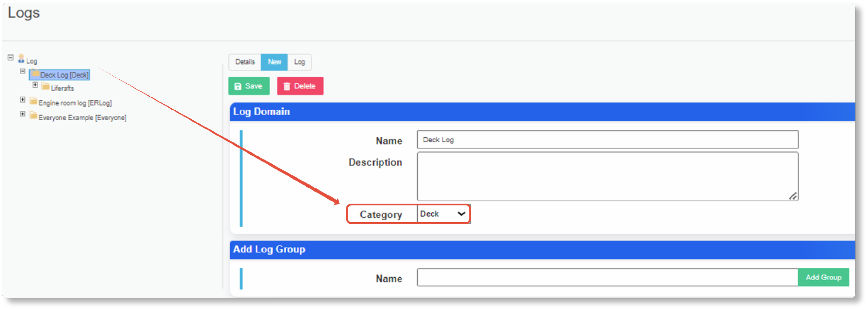Click the Log root user icon
868x310 pixels.
tap(21, 59)
